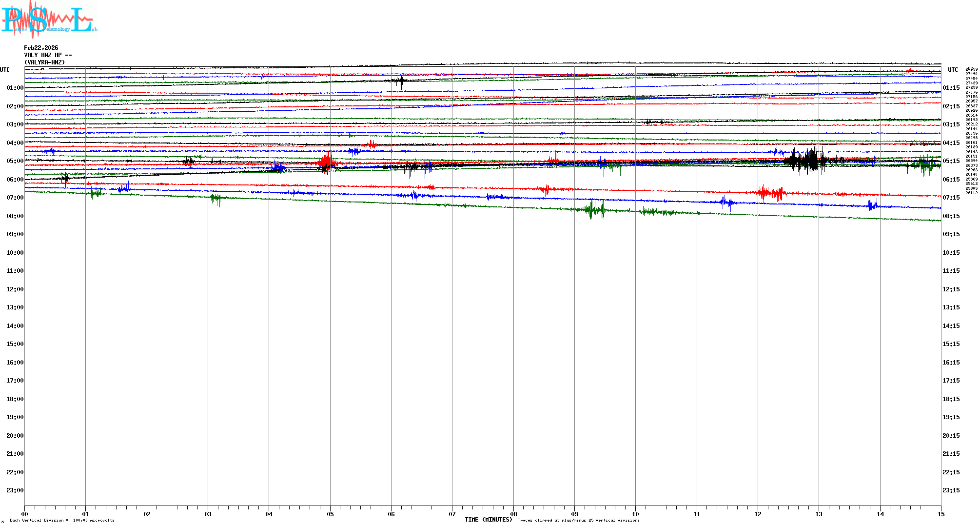Click the 07:15 right axis label
This screenshot has width=980, height=527.
[x=951, y=198]
